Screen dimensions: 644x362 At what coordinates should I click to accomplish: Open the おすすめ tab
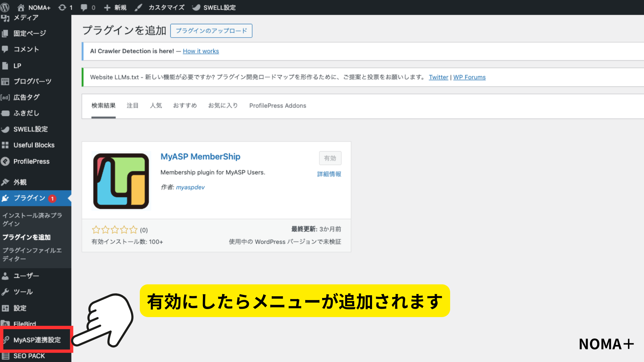[185, 106]
